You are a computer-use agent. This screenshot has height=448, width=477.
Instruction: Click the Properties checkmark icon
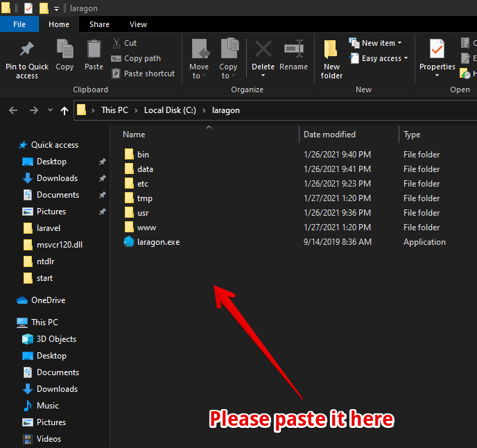(437, 49)
